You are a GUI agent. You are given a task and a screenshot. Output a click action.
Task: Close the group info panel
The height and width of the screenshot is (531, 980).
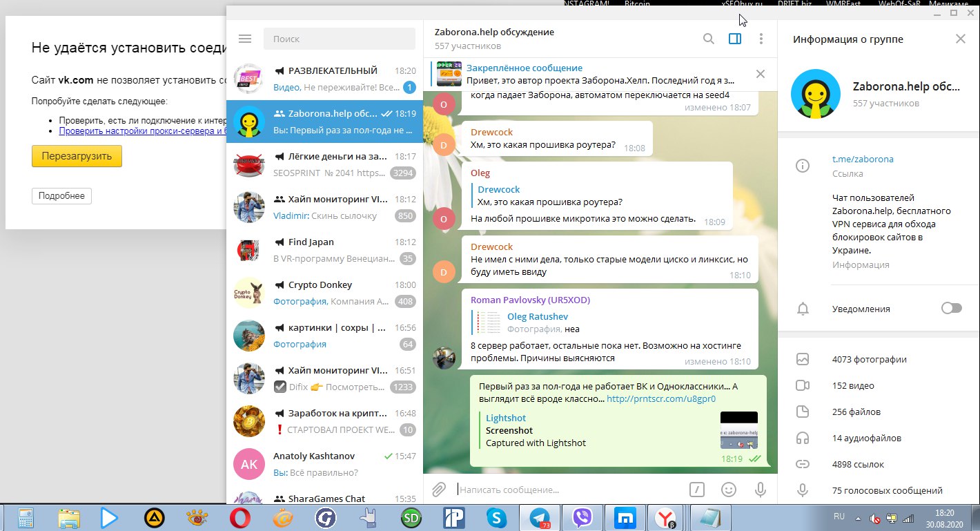coord(961,39)
